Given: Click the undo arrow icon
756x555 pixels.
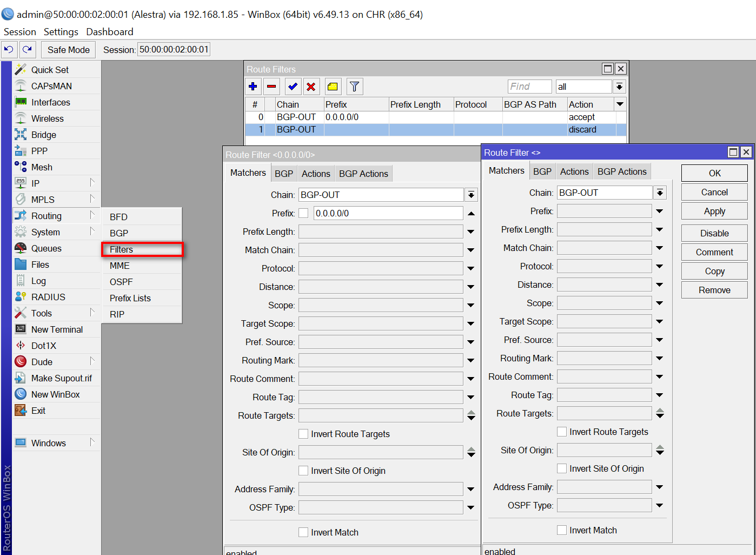Looking at the screenshot, I should [9, 49].
